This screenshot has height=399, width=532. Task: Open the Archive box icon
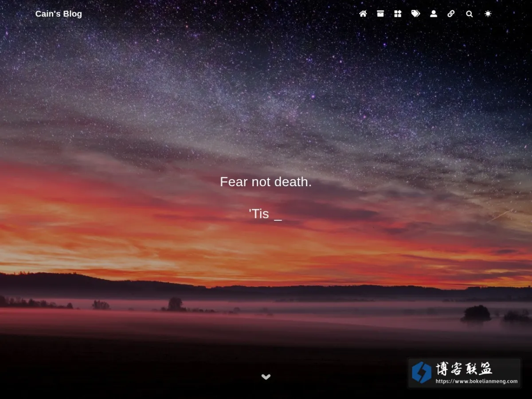(x=380, y=14)
